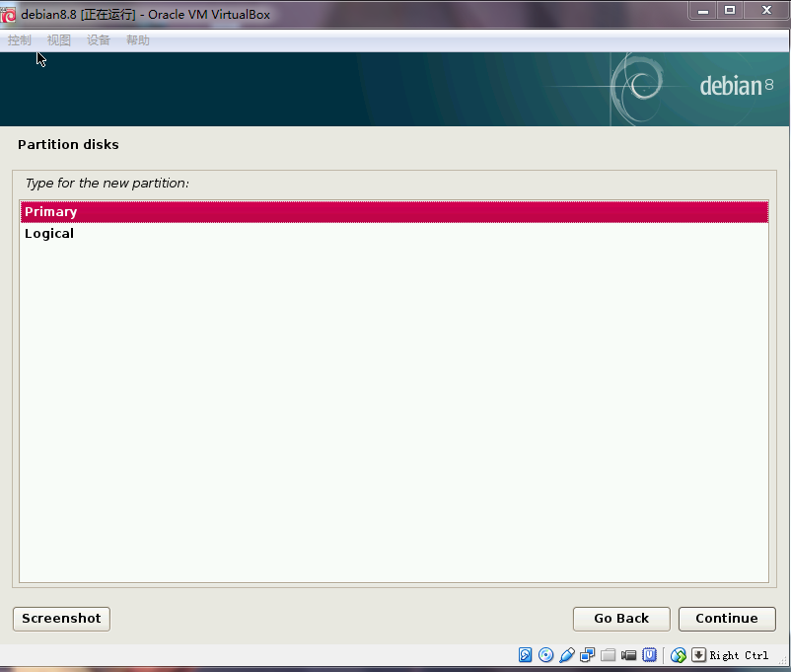Click the CPU virtualization chip icon
The height and width of the screenshot is (672, 791).
(x=650, y=655)
